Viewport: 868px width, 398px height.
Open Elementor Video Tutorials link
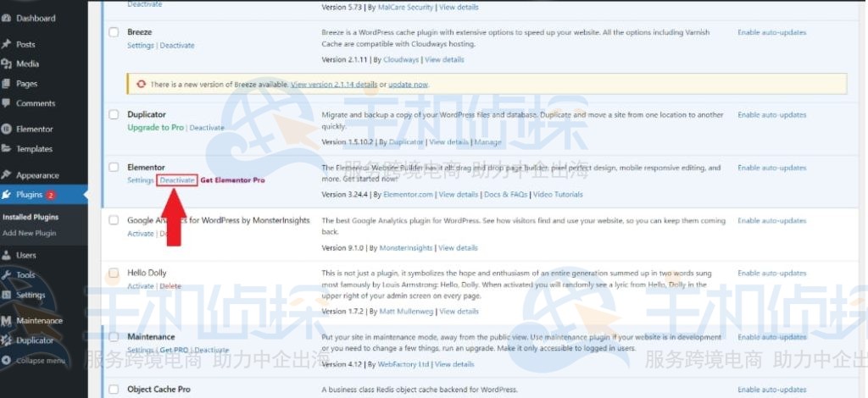click(558, 195)
